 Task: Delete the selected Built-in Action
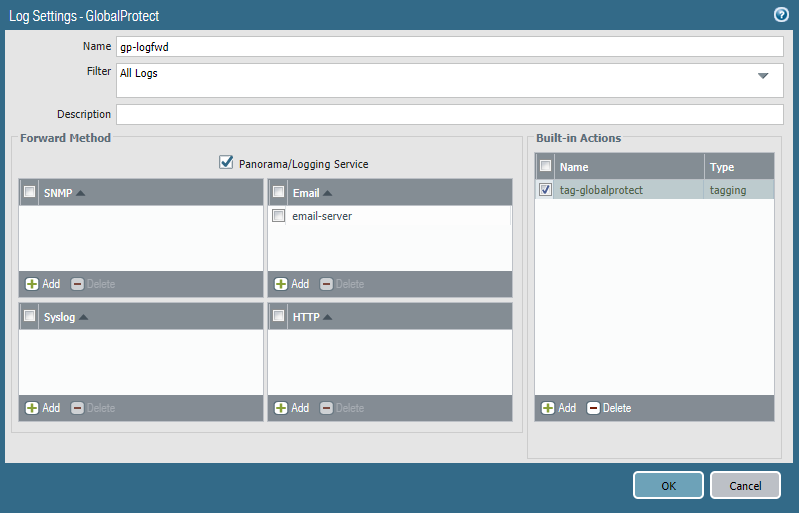[x=594, y=408]
